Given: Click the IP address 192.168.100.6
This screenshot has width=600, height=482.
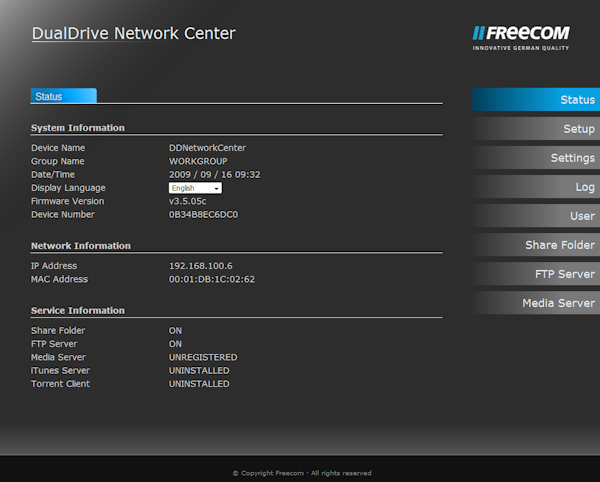Looking at the screenshot, I should click(200, 266).
